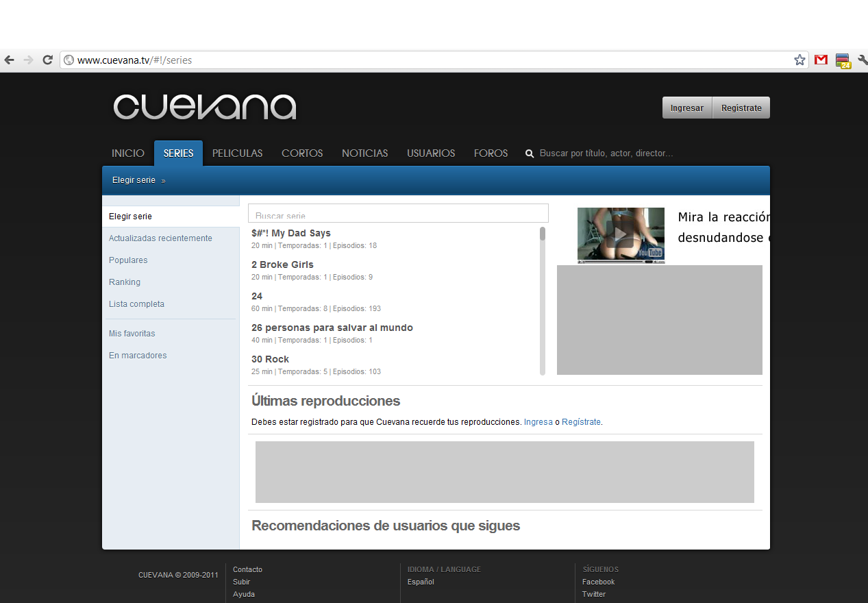The width and height of the screenshot is (868, 603).
Task: Open the extension icon with the 24 badge
Action: [843, 61]
